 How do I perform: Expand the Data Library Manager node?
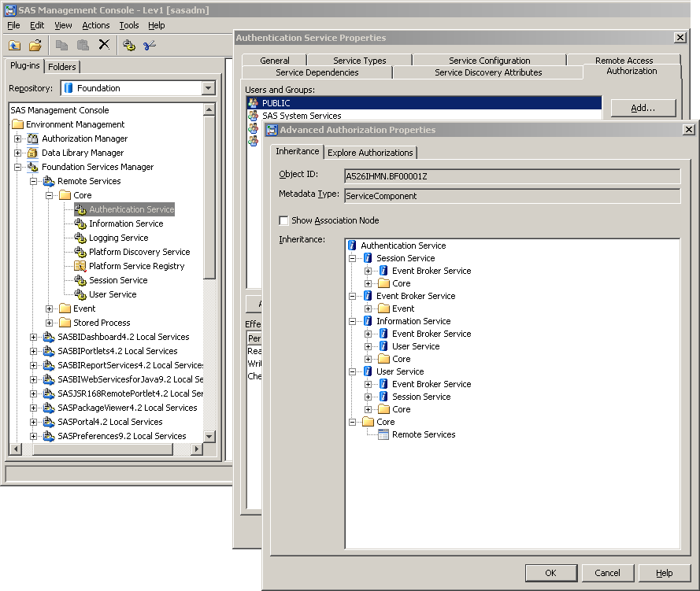pyautogui.click(x=17, y=153)
